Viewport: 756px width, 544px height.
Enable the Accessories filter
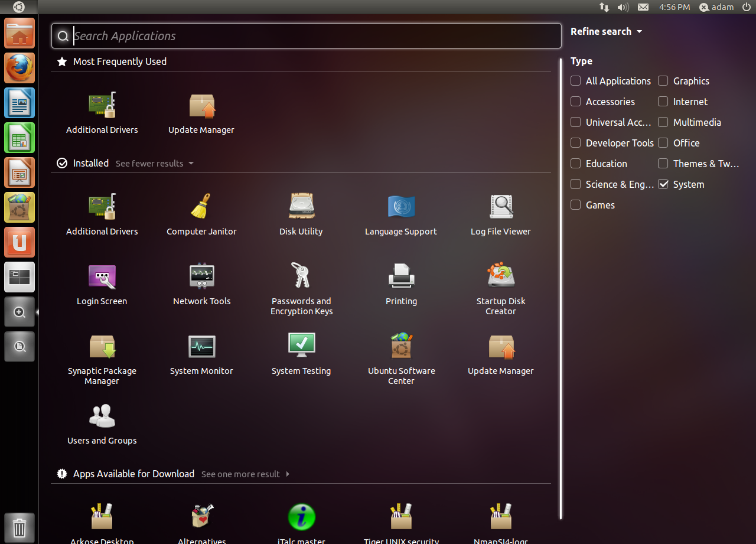click(576, 102)
